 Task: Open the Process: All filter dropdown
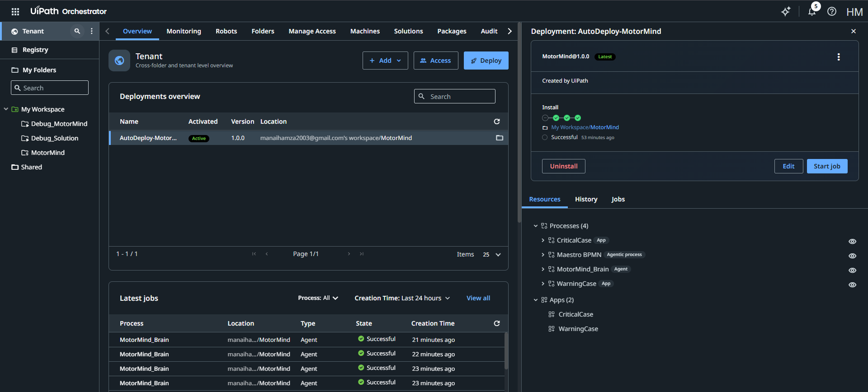(x=318, y=298)
